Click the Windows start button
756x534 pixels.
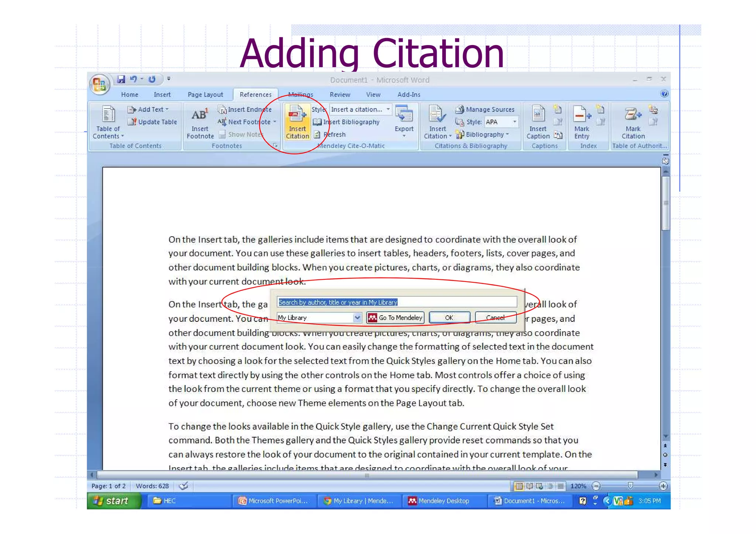point(114,501)
